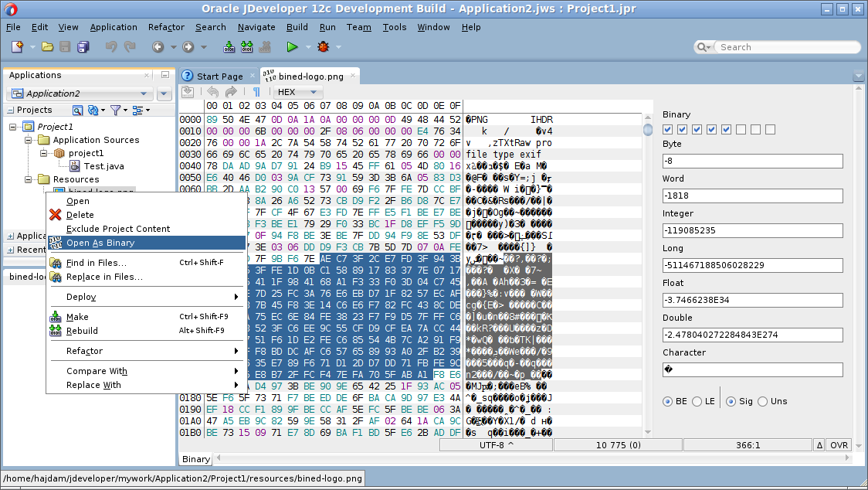The width and height of the screenshot is (868, 490).
Task: Select the LE byte order radio button
Action: (x=697, y=401)
